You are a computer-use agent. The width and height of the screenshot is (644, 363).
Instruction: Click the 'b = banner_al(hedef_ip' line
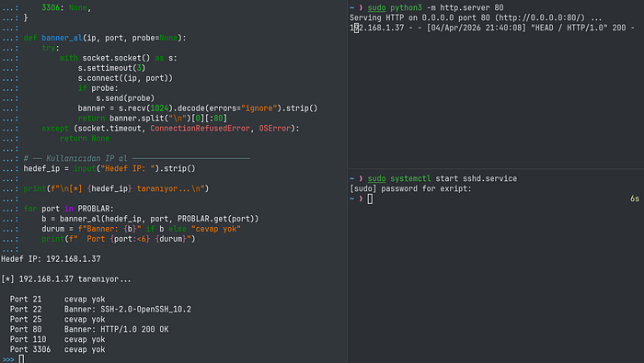point(150,219)
